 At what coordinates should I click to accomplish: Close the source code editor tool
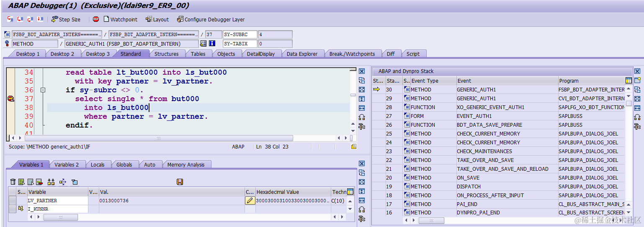coord(362,71)
